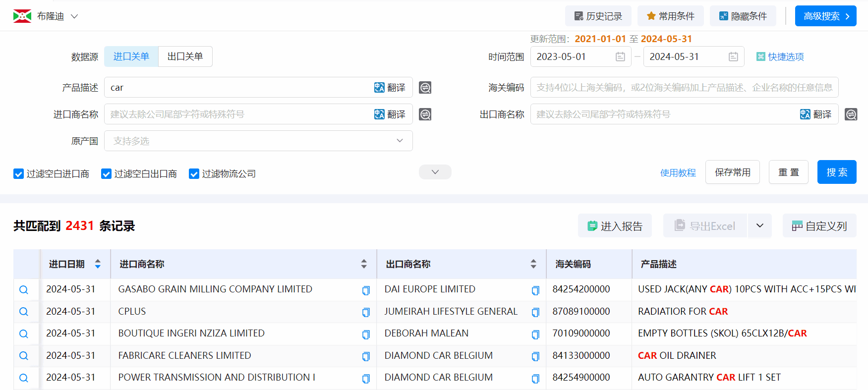
Task: Expand the export Excel options arrow
Action: [x=759, y=226]
